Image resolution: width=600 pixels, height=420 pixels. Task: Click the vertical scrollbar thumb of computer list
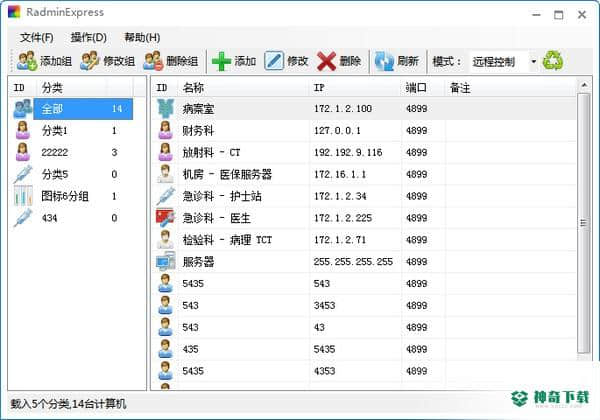[x=584, y=223]
